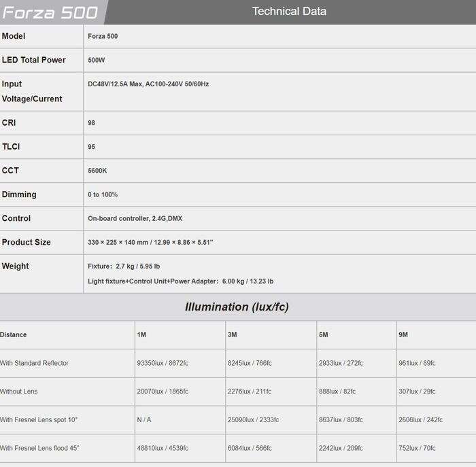
Task: Click the 500W power value
Action: pos(97,60)
